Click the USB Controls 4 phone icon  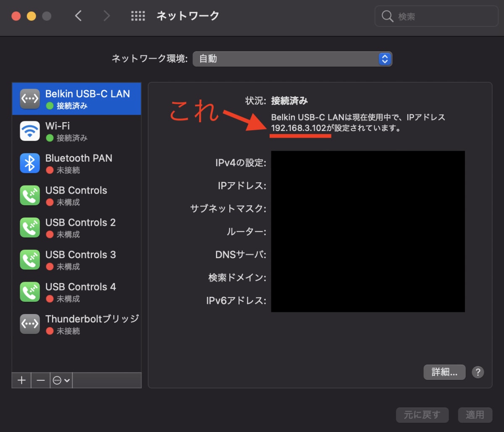click(x=30, y=292)
